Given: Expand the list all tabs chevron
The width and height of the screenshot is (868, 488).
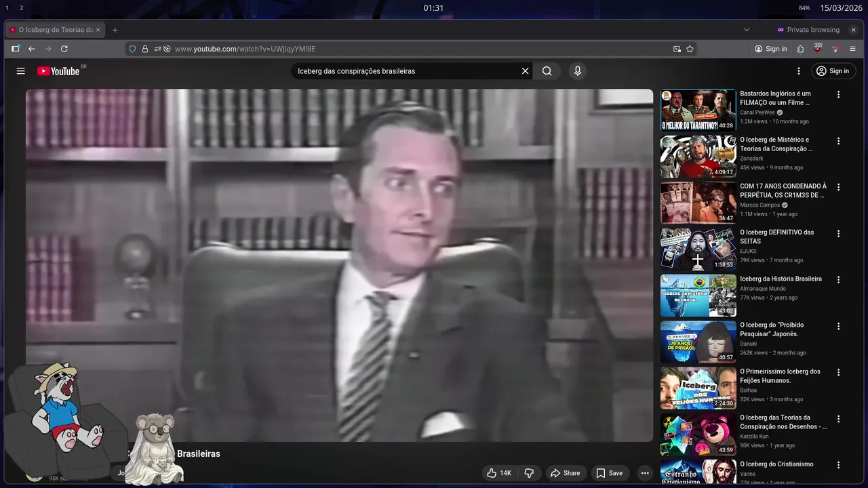Looking at the screenshot, I should point(747,30).
